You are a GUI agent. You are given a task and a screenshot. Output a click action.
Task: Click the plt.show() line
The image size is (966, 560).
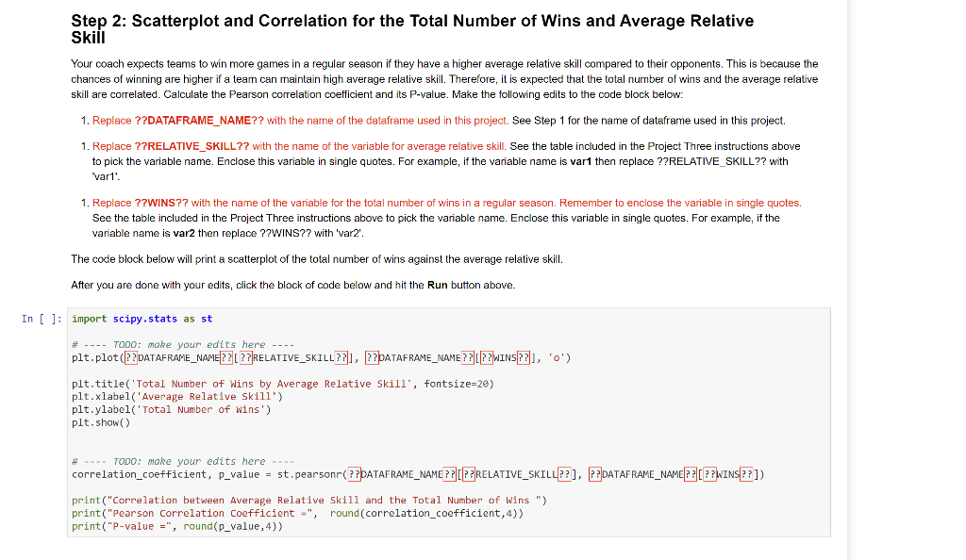click(x=101, y=422)
